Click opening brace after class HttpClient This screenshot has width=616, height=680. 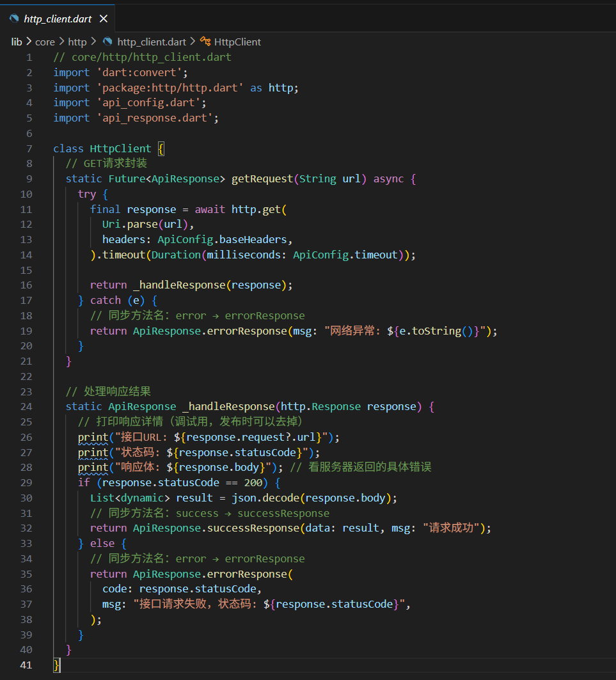(x=161, y=149)
